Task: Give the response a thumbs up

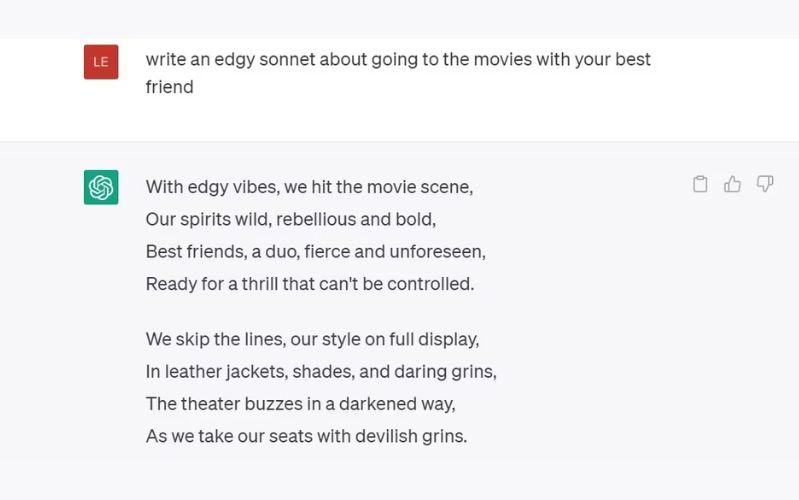Action: [733, 184]
